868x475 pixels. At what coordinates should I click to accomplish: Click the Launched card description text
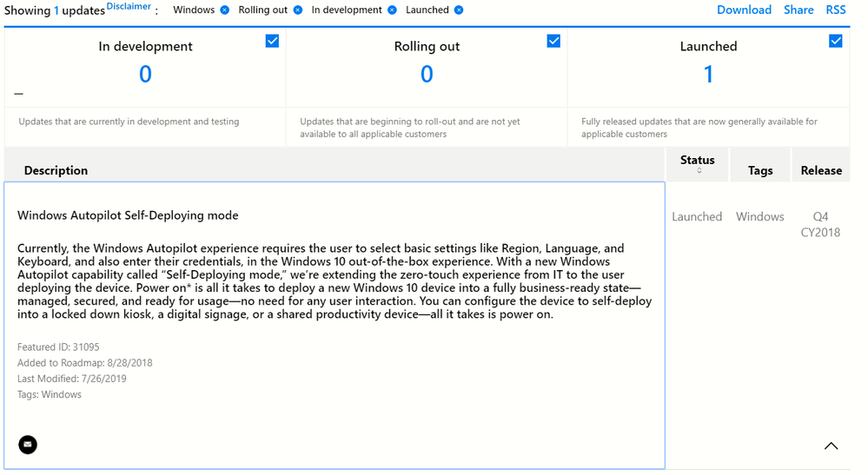[699, 128]
